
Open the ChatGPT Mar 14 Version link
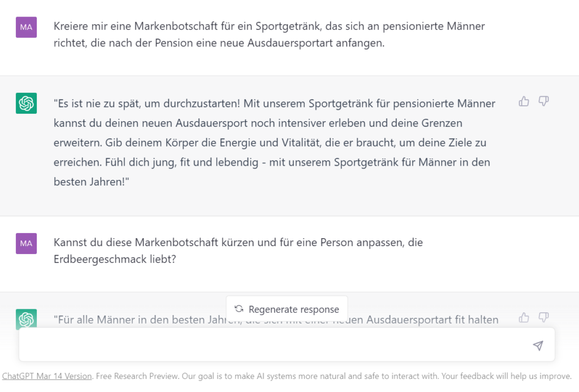(47, 376)
